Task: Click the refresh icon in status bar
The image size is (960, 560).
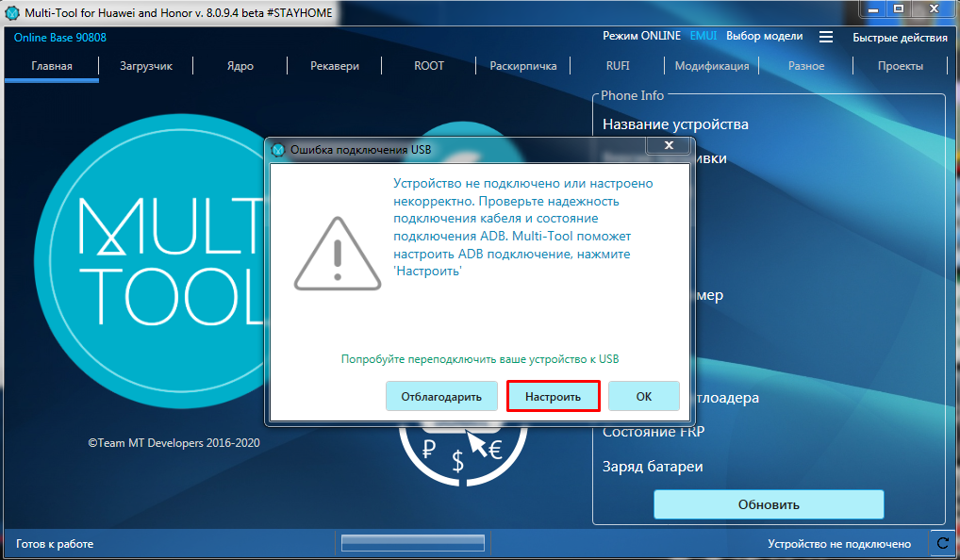Action: tap(943, 543)
